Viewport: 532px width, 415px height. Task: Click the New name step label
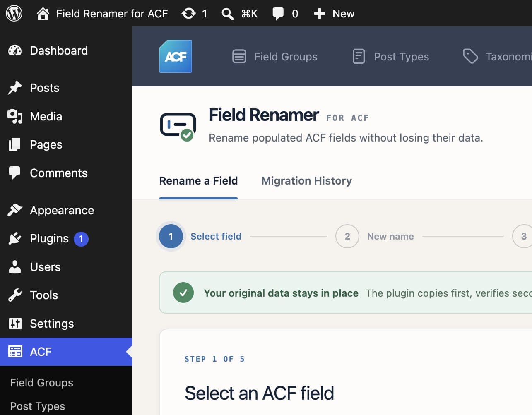pos(390,236)
